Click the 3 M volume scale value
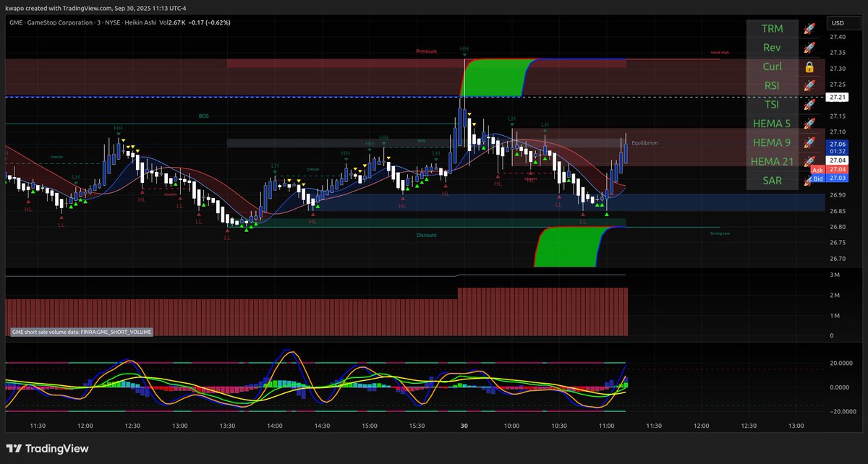Image resolution: width=868 pixels, height=464 pixels. coord(834,275)
